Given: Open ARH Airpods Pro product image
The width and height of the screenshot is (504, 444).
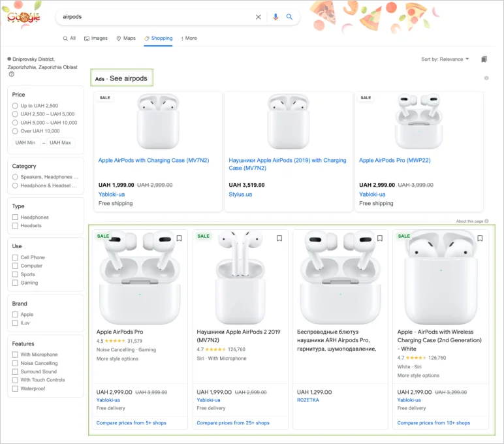Looking at the screenshot, I should pos(340,278).
